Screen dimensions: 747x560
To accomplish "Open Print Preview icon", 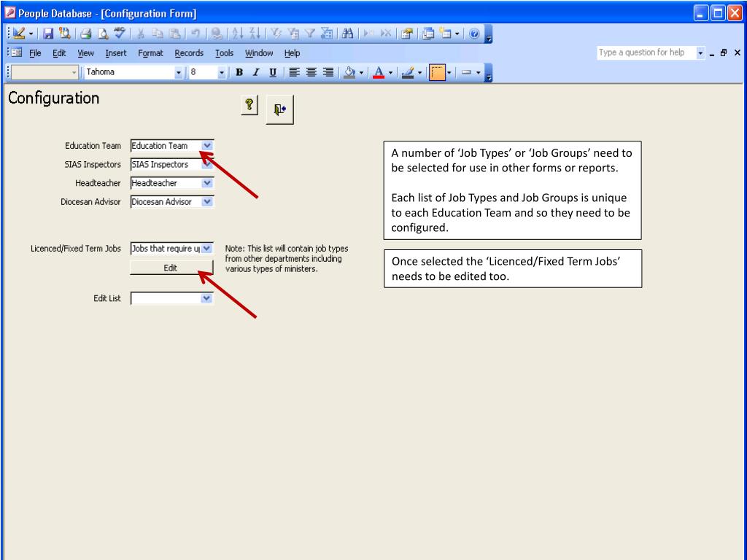I will (x=102, y=34).
